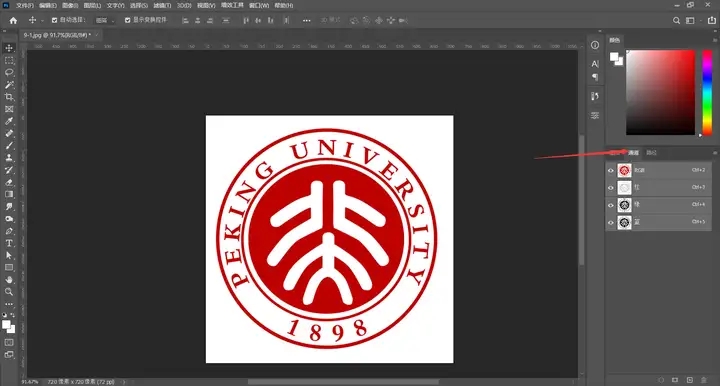Select the Magic Wand tool
720x386 pixels.
click(x=9, y=84)
